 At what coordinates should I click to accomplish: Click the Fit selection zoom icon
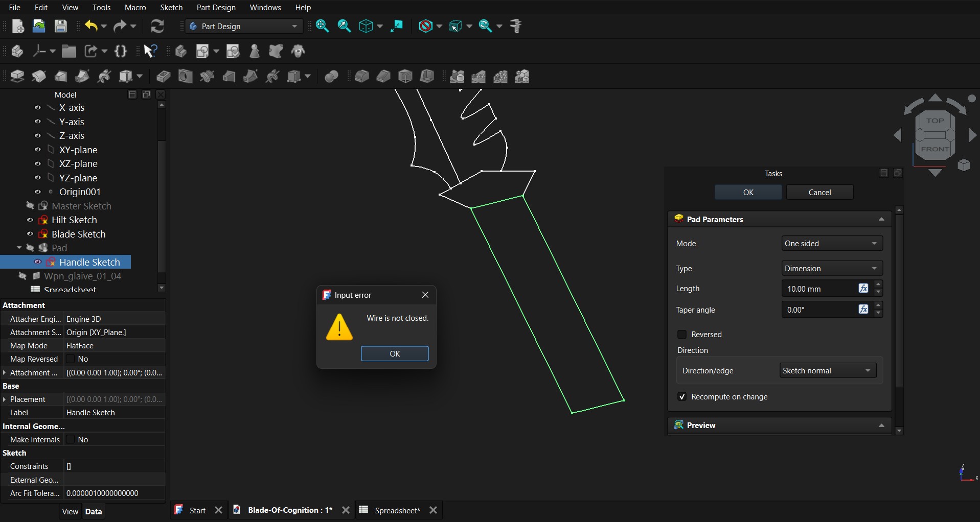click(x=345, y=26)
